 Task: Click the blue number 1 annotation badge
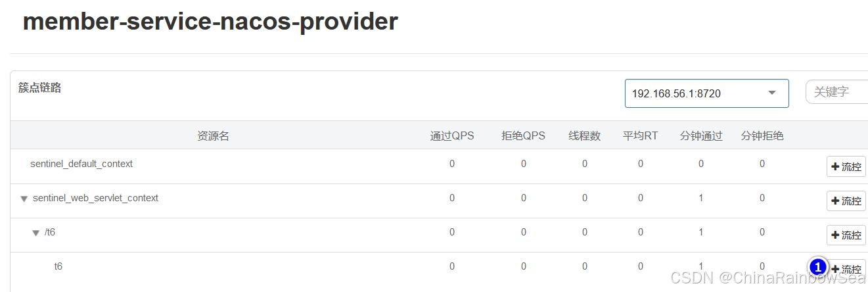coord(818,268)
